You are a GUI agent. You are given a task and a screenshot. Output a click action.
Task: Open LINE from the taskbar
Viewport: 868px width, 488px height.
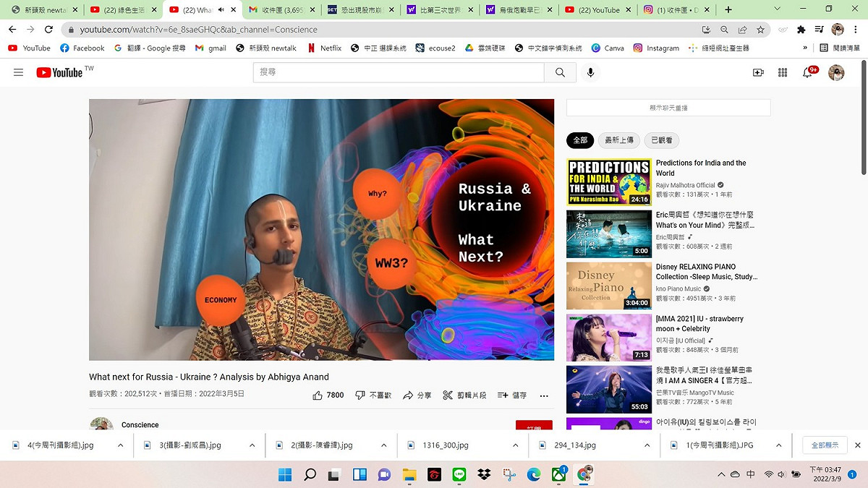(459, 474)
